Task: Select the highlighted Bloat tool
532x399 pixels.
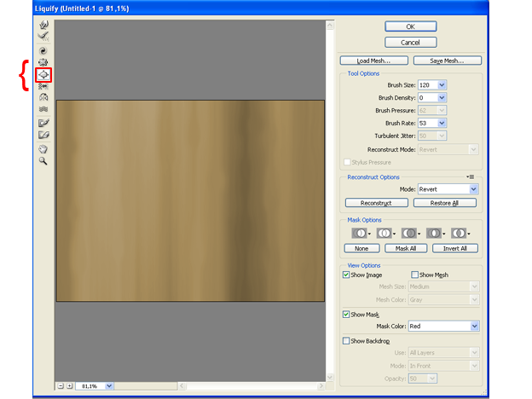Action: point(43,75)
